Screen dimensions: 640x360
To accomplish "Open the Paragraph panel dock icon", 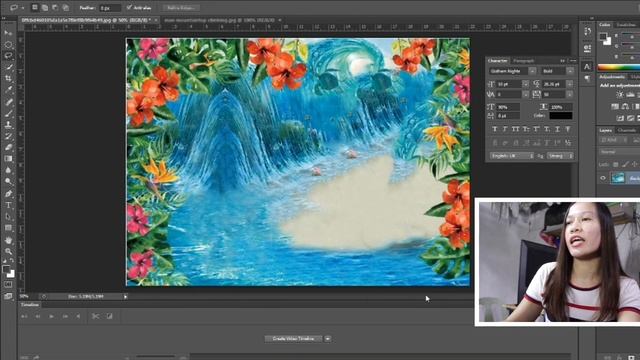I will (x=587, y=78).
